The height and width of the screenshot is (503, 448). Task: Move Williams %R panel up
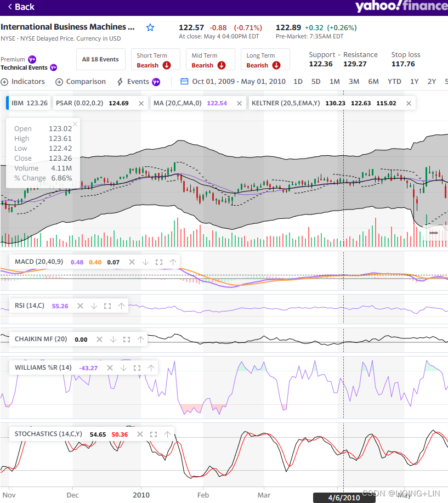click(151, 368)
